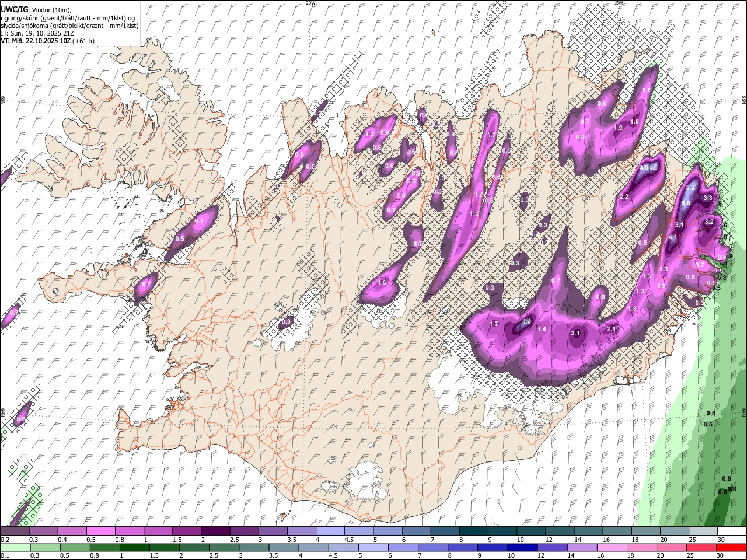Click the lavender 4 snow-scale swatch
The width and height of the screenshot is (747, 560).
329,531
